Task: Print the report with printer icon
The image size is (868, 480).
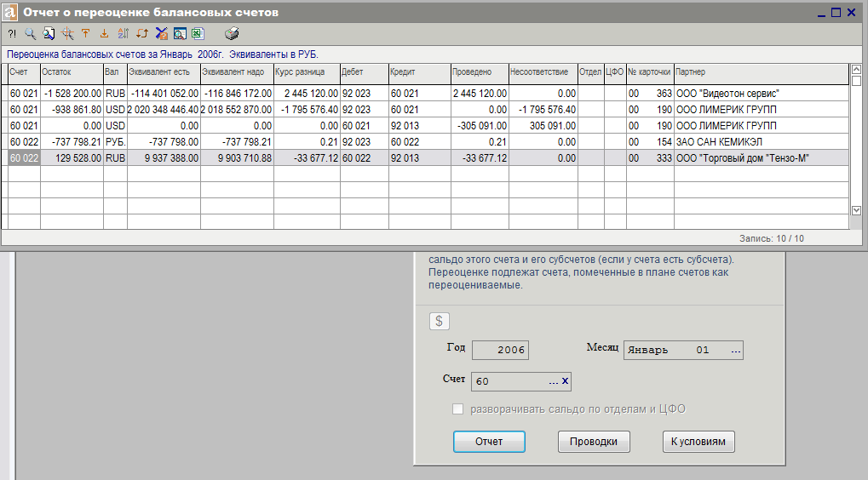Action: (232, 34)
